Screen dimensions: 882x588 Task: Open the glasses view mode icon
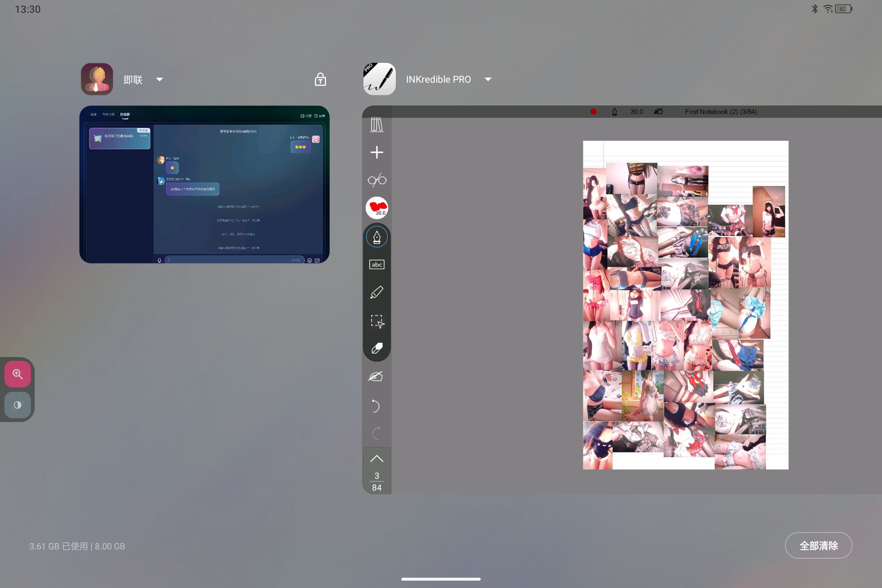(376, 180)
